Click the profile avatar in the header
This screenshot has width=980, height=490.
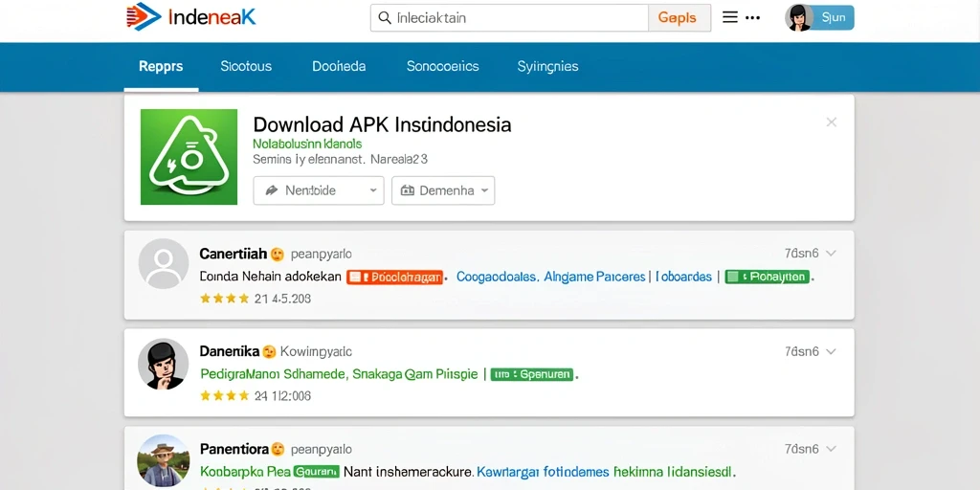pyautogui.click(x=799, y=17)
